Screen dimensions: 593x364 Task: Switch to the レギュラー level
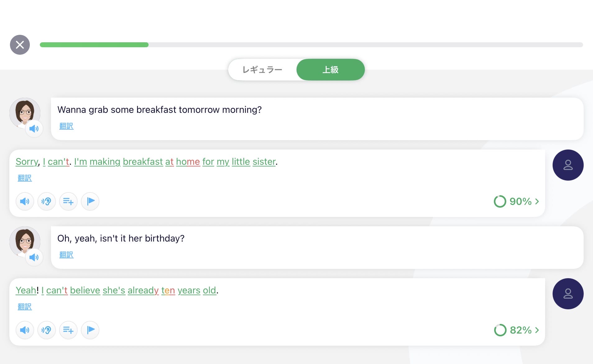(262, 70)
